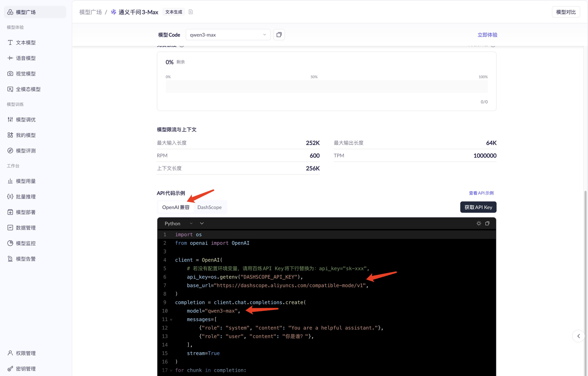
Task: Copy the Python code snippet
Action: point(487,223)
